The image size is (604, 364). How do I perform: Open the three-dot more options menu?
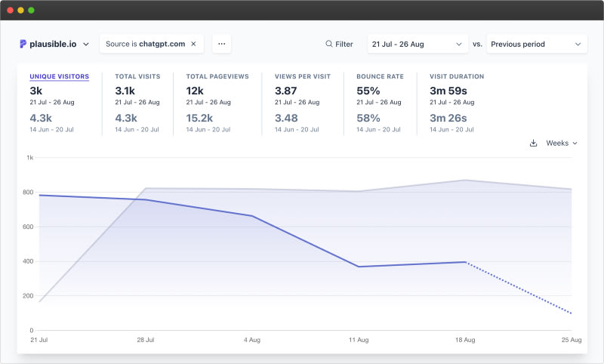click(221, 44)
